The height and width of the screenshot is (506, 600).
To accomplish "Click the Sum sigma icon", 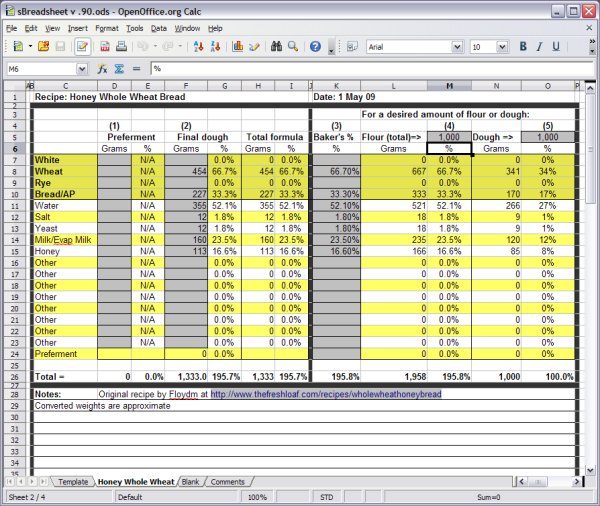I will (119, 69).
